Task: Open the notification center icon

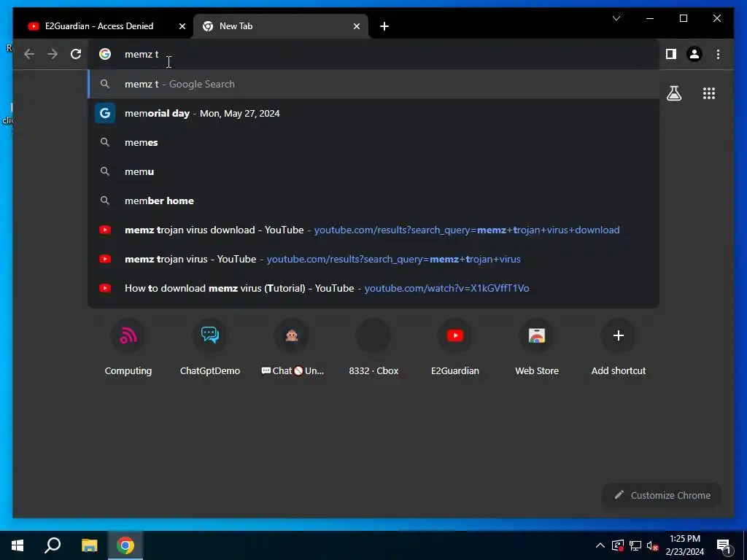Action: pyautogui.click(x=724, y=545)
